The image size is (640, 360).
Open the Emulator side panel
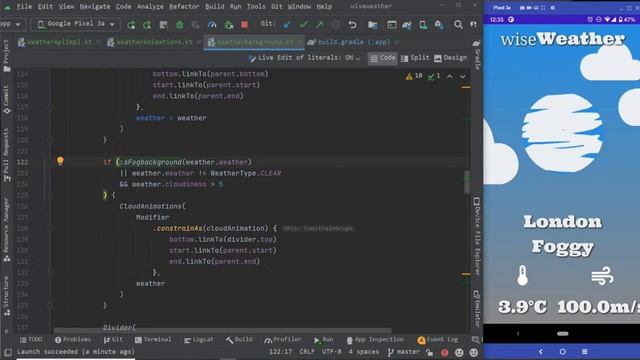pyautogui.click(x=476, y=308)
